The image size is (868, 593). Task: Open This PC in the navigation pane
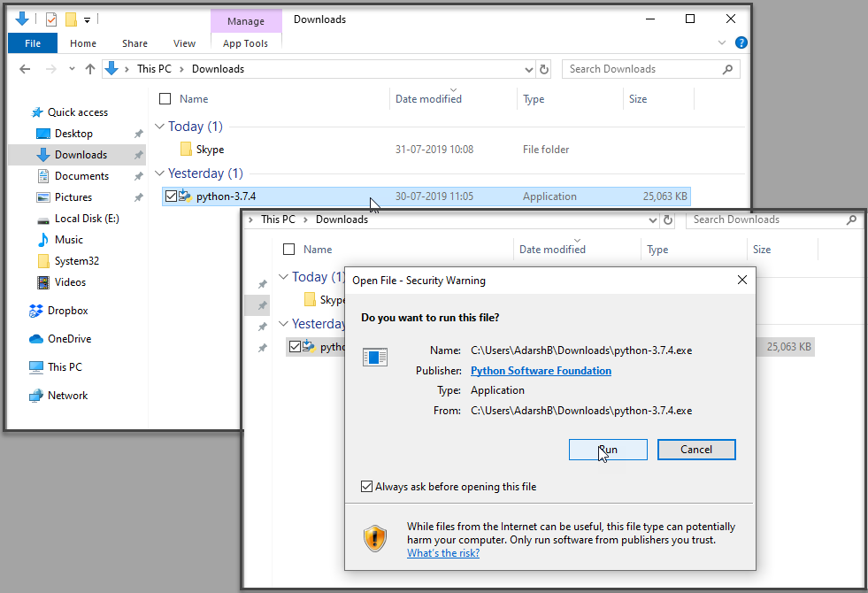pyautogui.click(x=65, y=367)
